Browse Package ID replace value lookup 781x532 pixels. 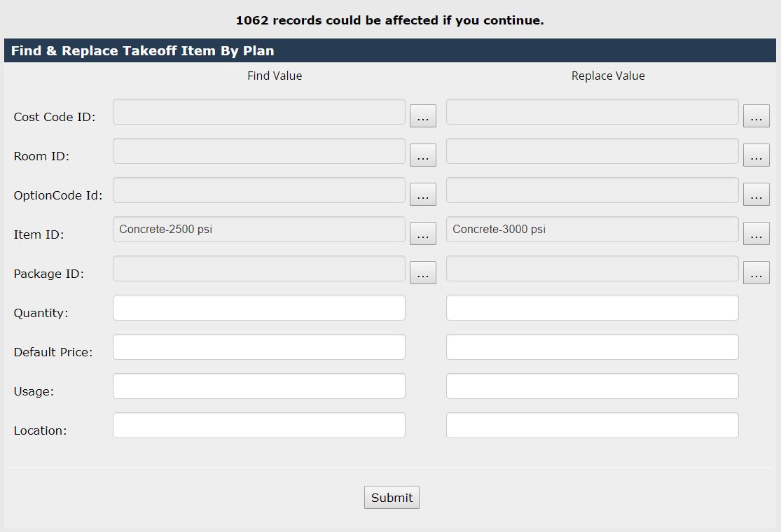pyautogui.click(x=756, y=273)
